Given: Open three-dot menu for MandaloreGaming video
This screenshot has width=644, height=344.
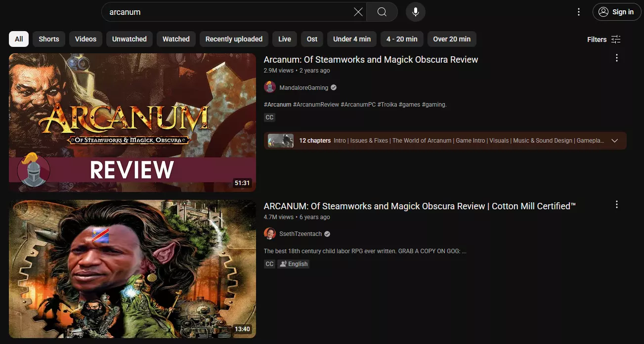Looking at the screenshot, I should (x=616, y=58).
